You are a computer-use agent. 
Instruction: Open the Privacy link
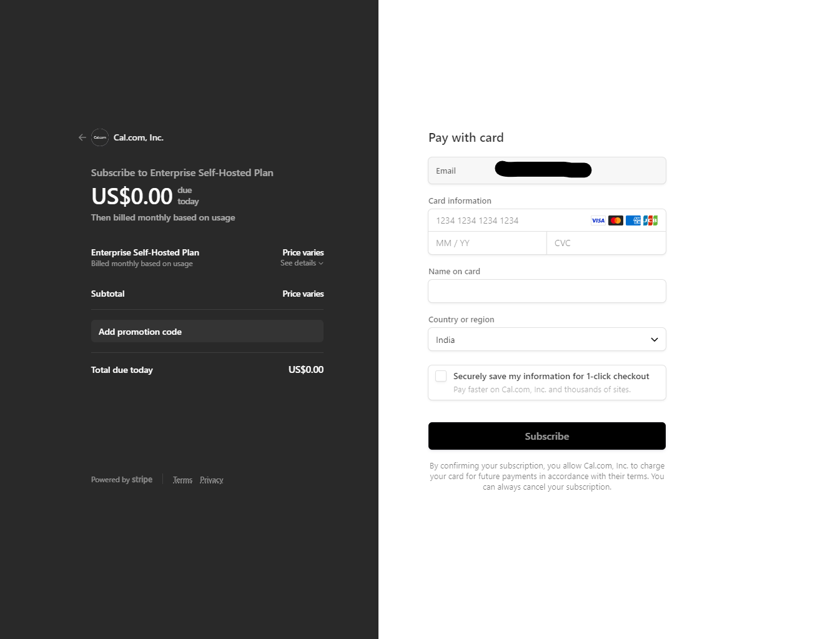(x=212, y=480)
